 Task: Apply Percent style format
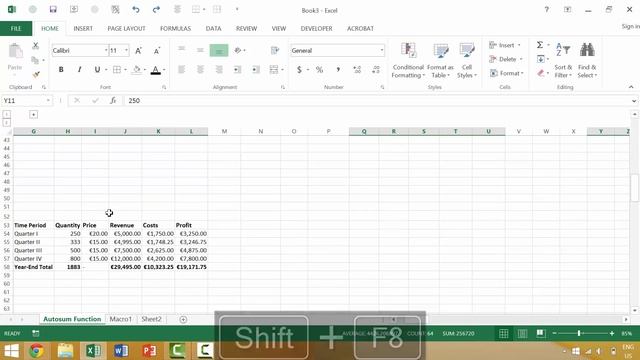319,70
